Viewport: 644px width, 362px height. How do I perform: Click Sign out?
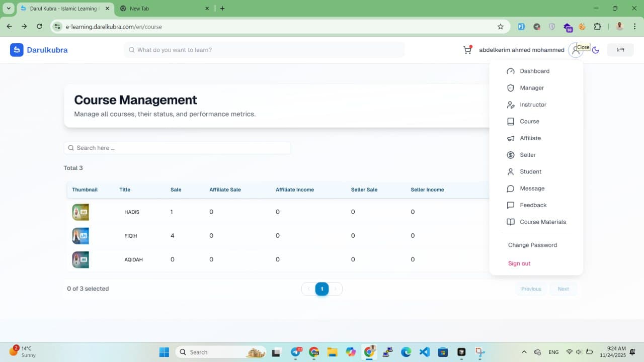coord(519,263)
